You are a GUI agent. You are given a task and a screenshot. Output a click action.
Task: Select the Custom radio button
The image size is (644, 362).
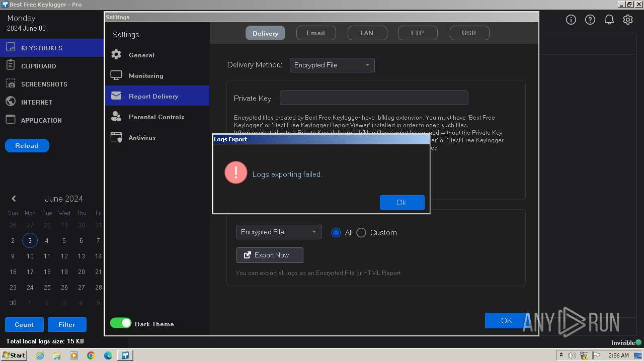[x=361, y=232]
